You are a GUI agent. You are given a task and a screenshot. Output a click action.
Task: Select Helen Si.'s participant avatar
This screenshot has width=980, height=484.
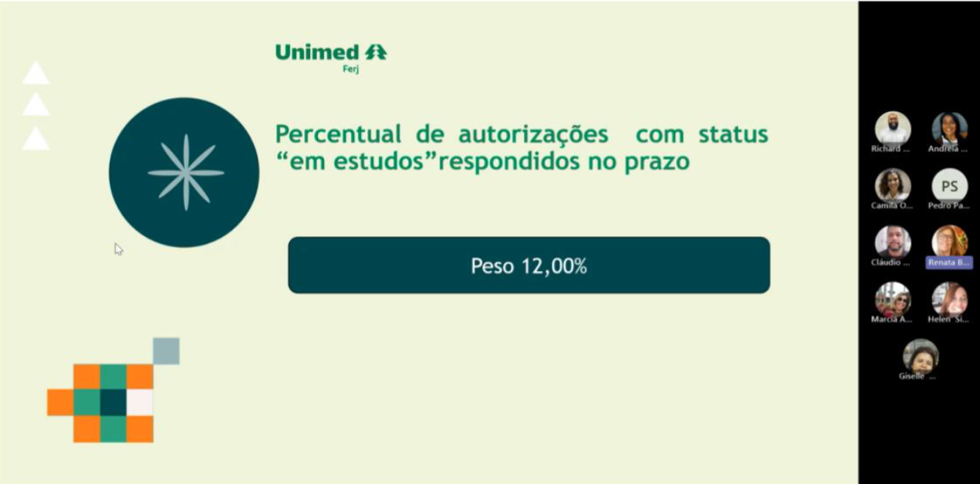(x=949, y=299)
